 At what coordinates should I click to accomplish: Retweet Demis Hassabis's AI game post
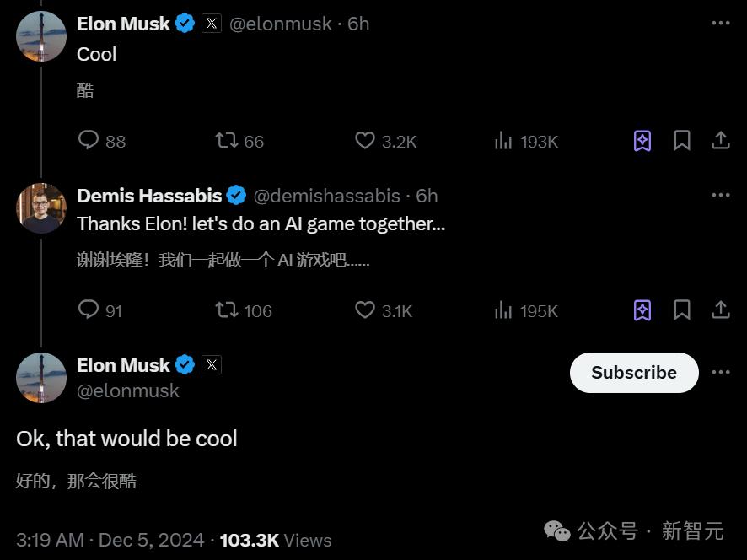coord(228,310)
